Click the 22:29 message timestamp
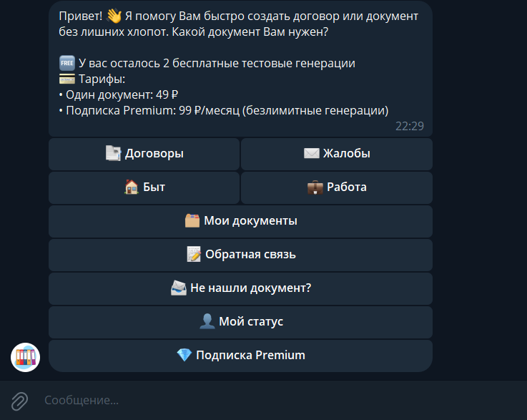 409,126
